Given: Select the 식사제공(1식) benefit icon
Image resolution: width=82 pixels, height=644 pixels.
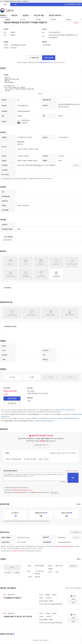Looking at the screenshot, I should coord(56,274).
